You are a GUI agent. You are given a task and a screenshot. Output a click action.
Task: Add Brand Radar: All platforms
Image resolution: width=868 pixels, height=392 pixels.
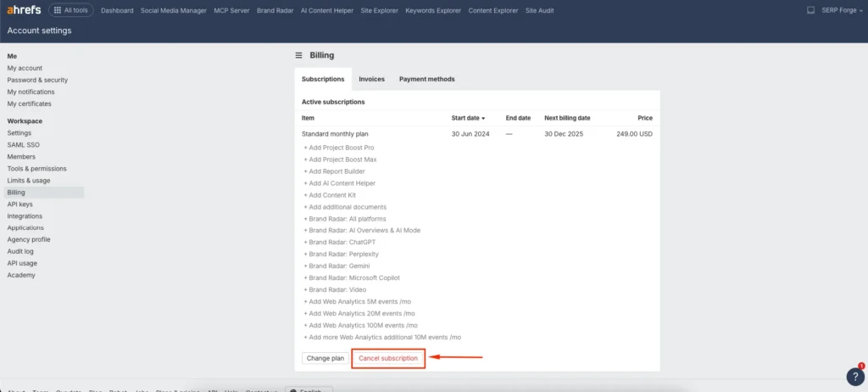pos(345,219)
